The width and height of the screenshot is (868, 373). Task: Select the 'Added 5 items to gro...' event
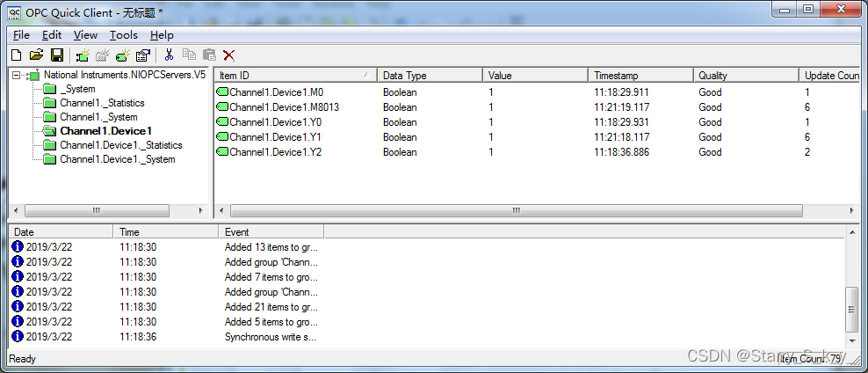click(271, 321)
